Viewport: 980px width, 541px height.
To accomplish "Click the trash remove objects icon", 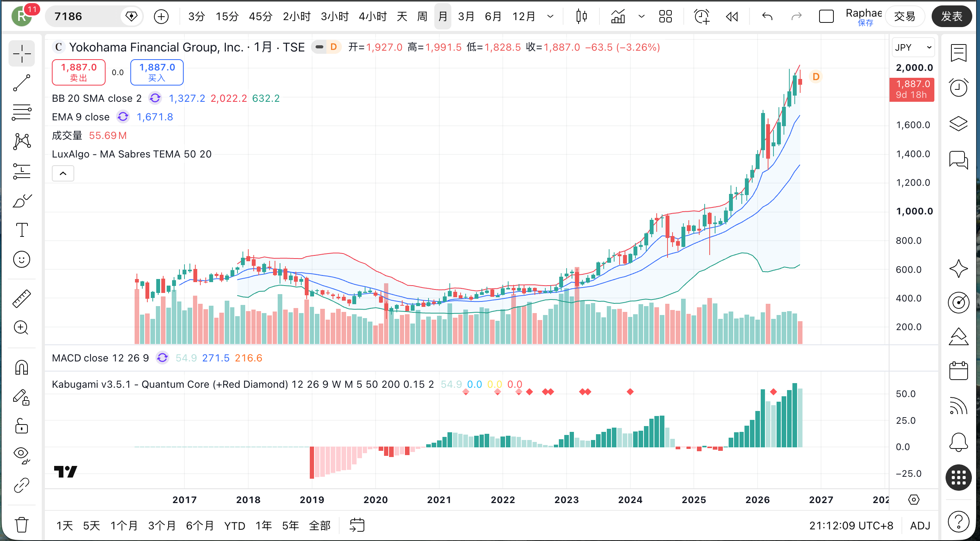I will pos(22,525).
